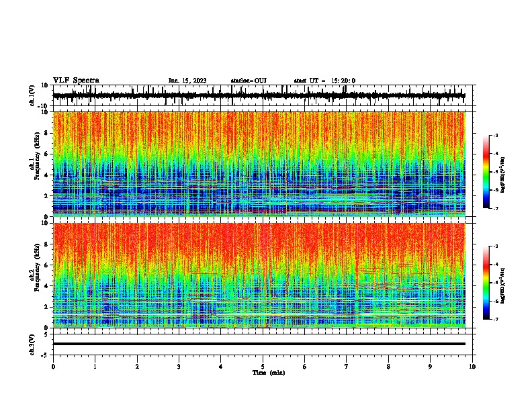Image resolution: width=532 pixels, height=411 pixels.
Task: Click the ch.2 color scale log(PSD) unit label
Action: (503, 285)
